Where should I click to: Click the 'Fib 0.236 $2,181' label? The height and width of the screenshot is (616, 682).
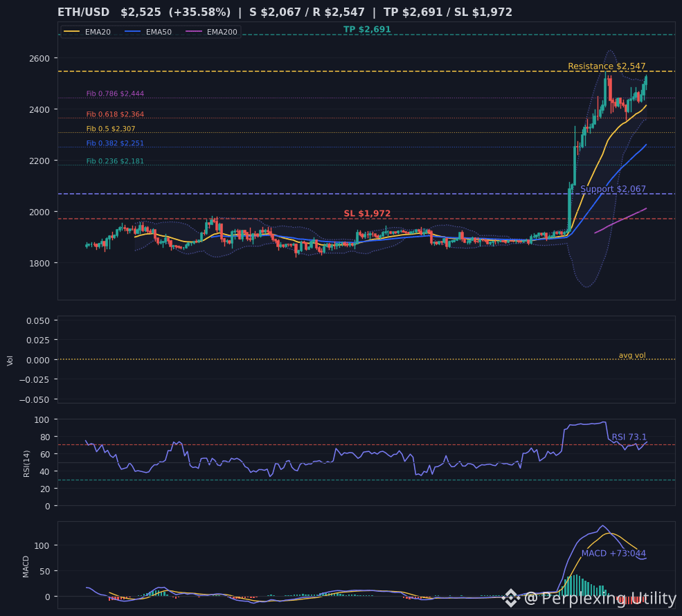115,161
